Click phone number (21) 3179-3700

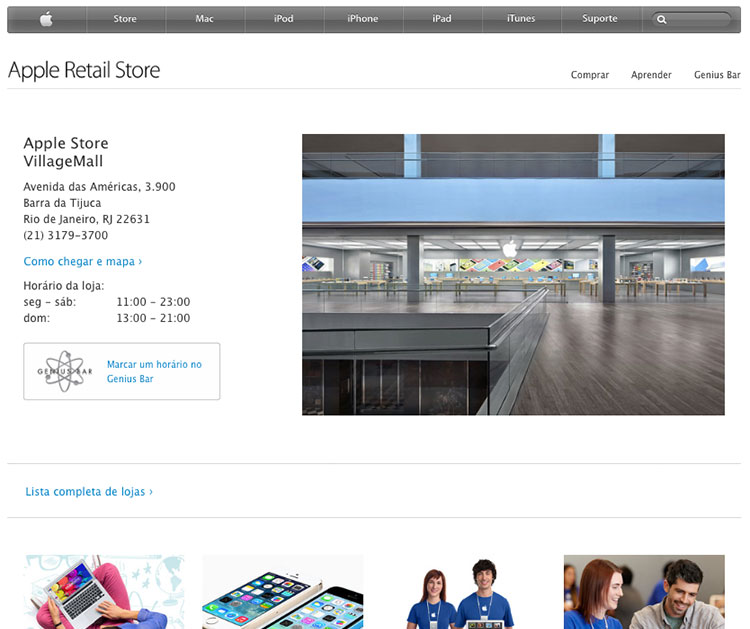click(x=66, y=235)
